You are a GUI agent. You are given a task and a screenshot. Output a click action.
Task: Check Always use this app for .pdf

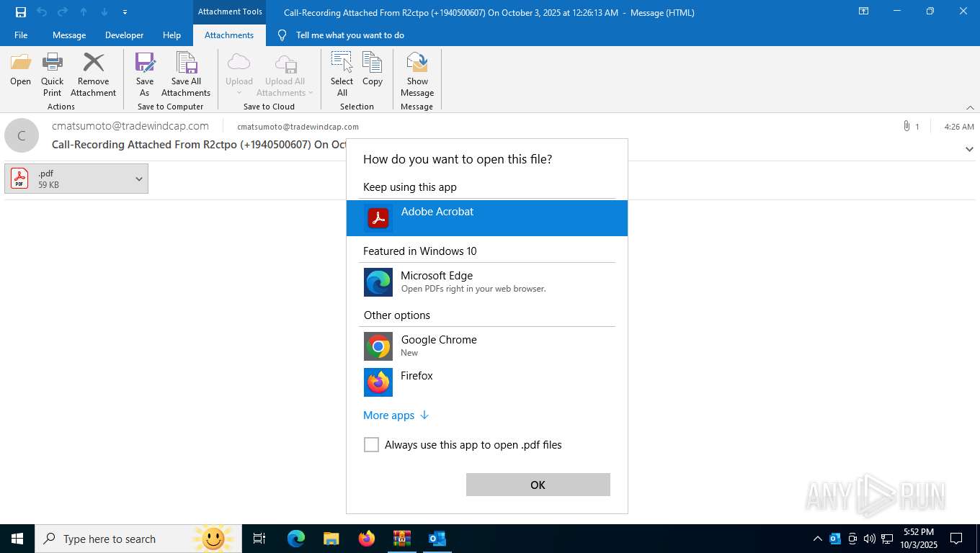pos(371,445)
